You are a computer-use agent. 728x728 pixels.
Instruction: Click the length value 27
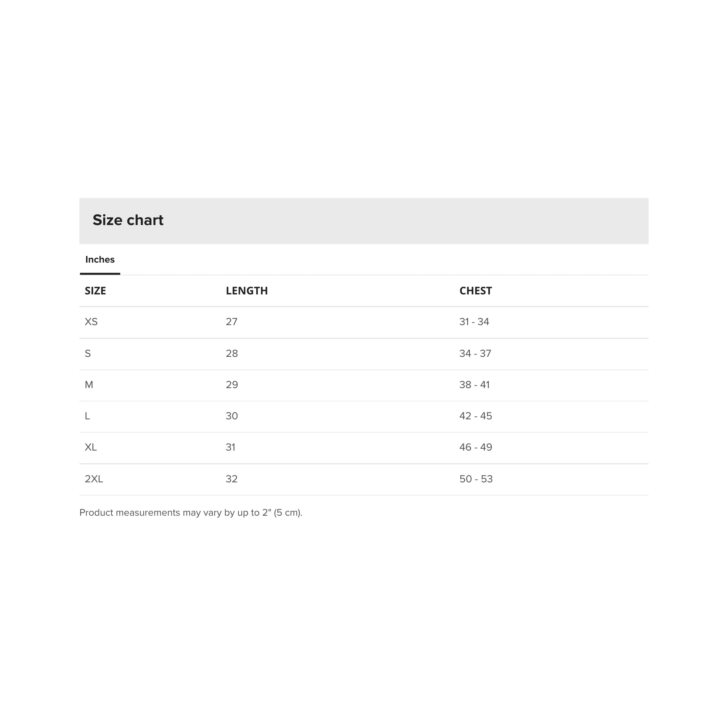(x=232, y=322)
